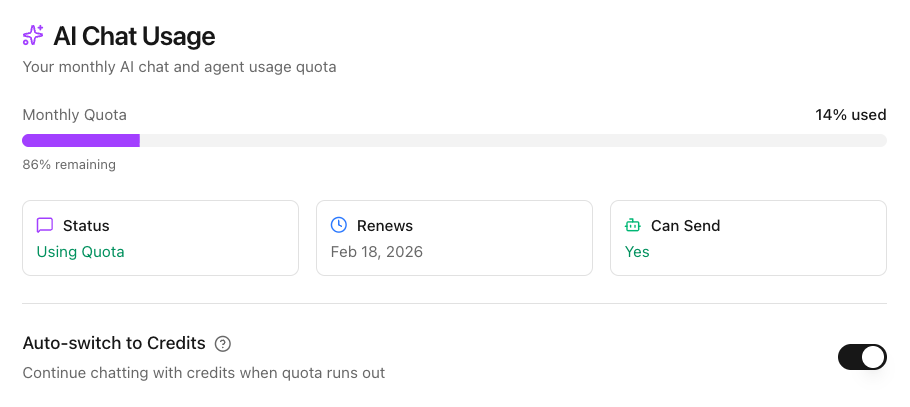Click the Status card title

click(86, 226)
